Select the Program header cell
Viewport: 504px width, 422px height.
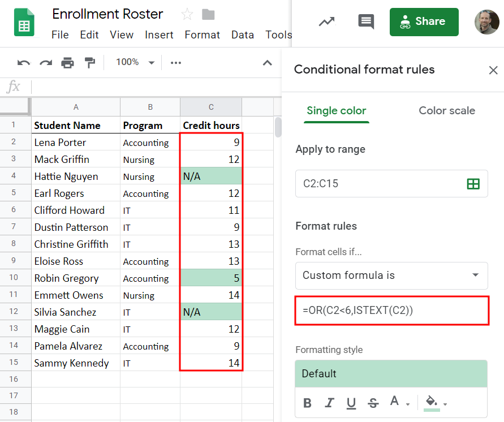150,125
